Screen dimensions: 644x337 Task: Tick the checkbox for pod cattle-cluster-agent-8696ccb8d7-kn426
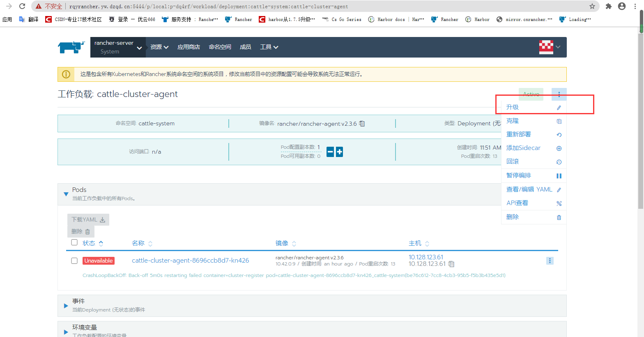coord(74,261)
